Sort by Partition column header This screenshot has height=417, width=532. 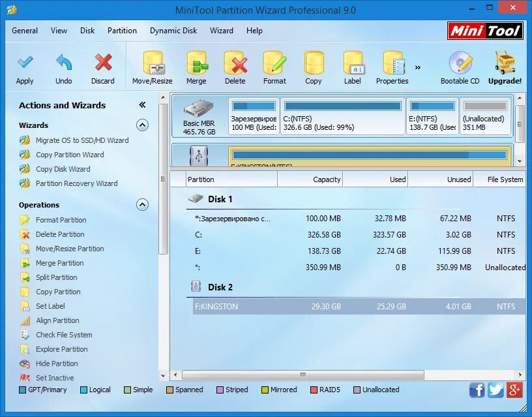pos(231,179)
